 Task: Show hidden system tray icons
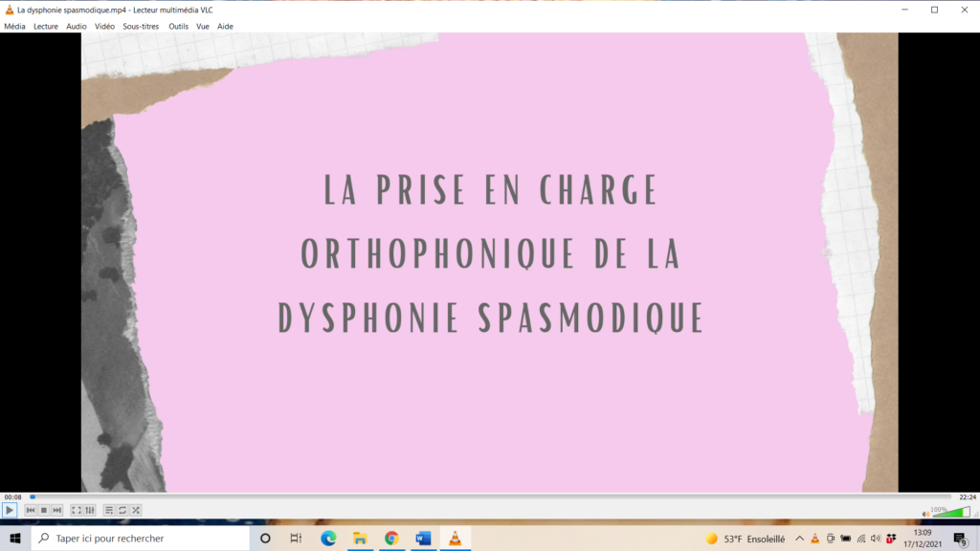click(800, 539)
